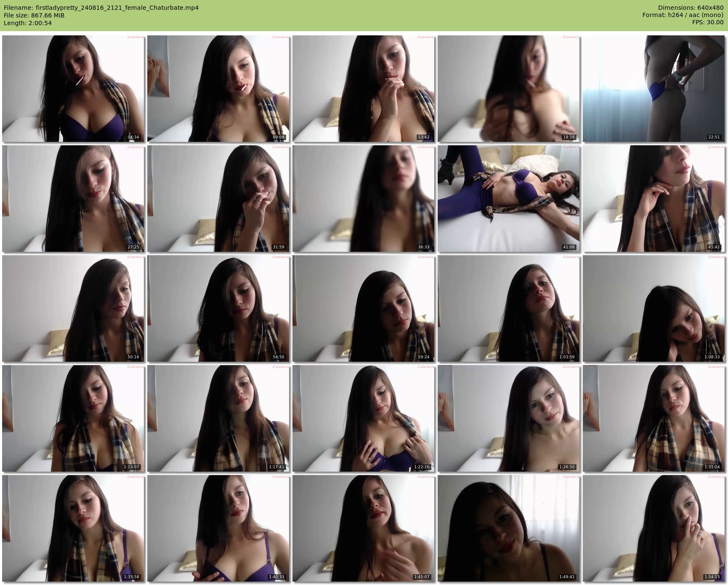Choose the frame stamped 1:40:33
Image resolution: width=728 pixels, height=585 pixels.
218,528
